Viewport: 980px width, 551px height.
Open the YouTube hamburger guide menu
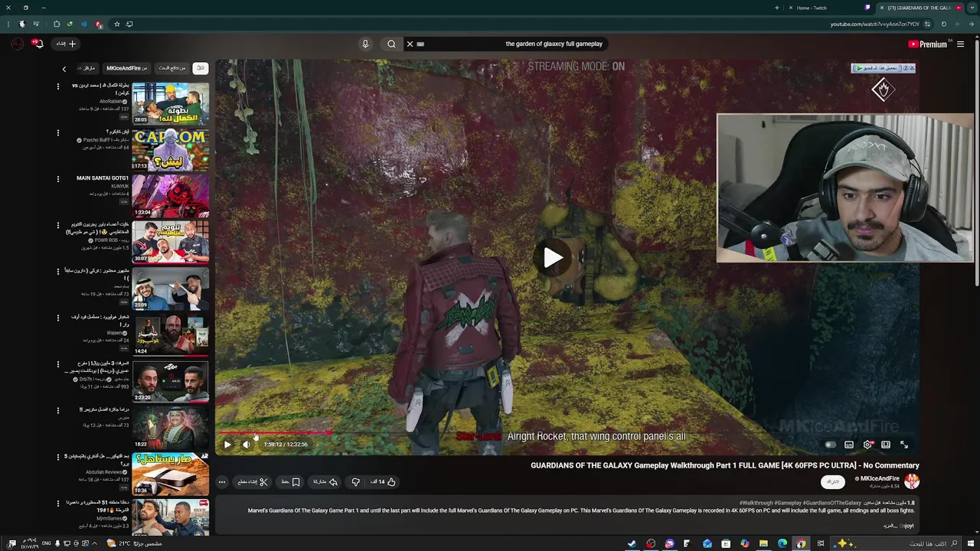point(960,44)
